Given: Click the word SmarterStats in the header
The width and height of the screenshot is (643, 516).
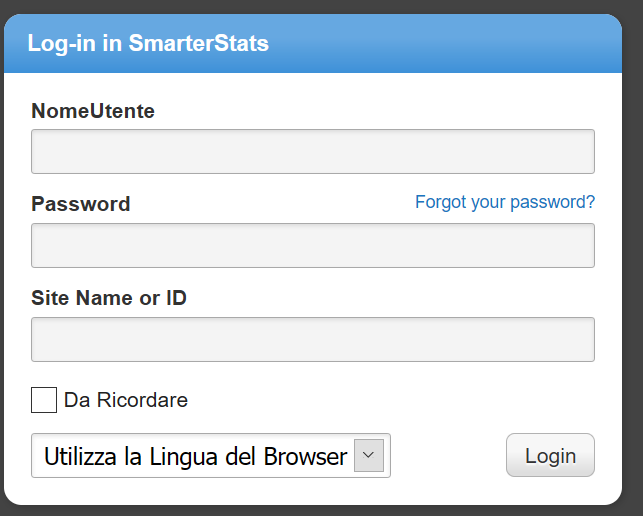Looking at the screenshot, I should point(198,44).
